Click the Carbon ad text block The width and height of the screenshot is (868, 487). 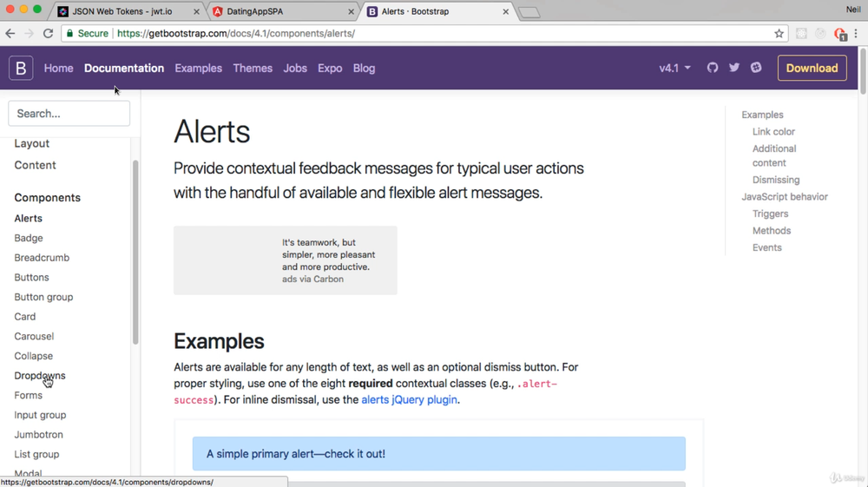pos(328,254)
